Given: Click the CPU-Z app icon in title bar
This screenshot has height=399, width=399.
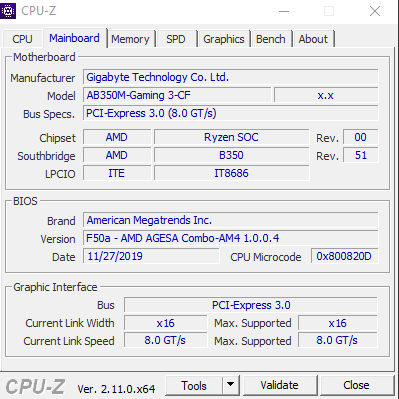Looking at the screenshot, I should click(8, 11).
